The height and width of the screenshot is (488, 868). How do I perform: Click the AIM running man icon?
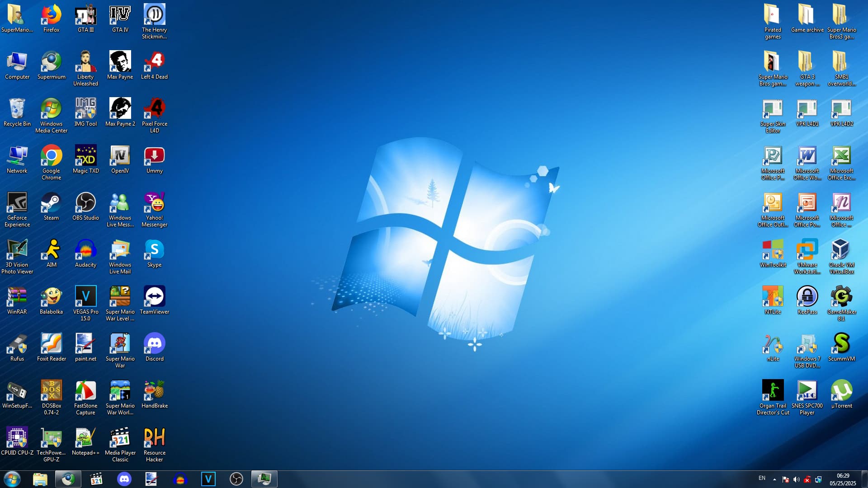51,253
